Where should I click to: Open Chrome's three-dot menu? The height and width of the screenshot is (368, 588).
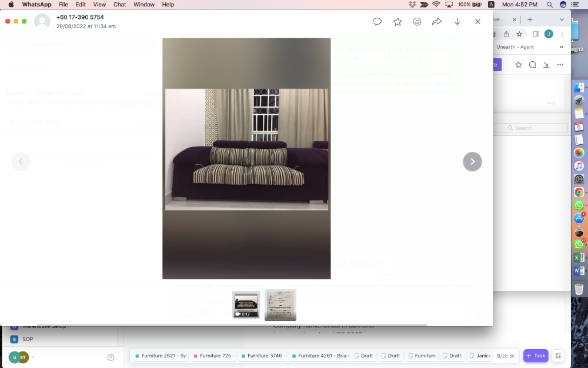coord(562,34)
